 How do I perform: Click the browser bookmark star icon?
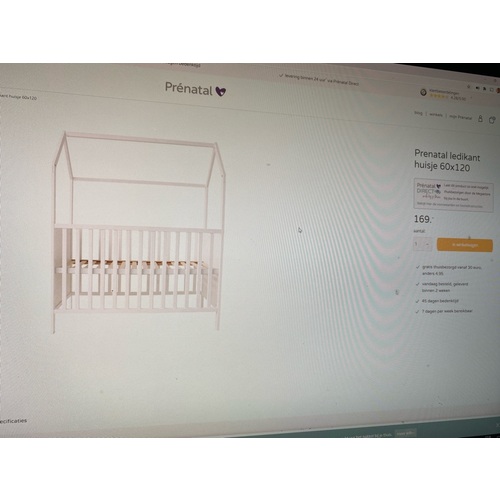[468, 87]
